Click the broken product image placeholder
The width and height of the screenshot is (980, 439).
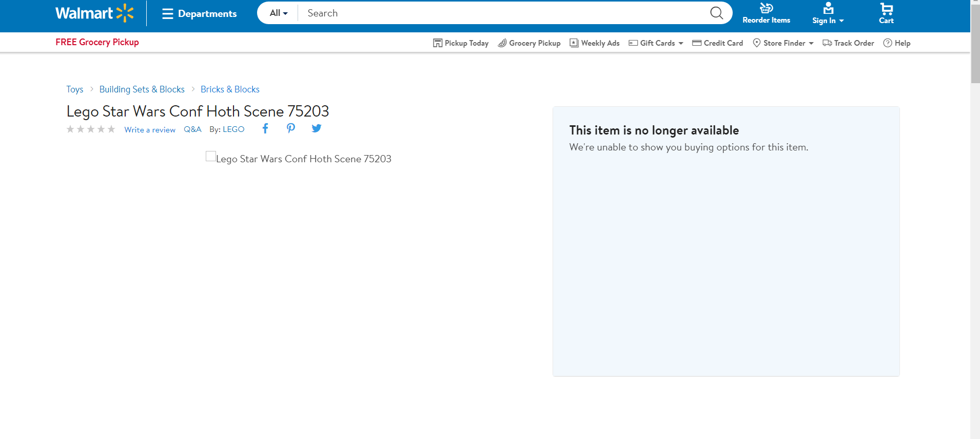[x=211, y=156]
